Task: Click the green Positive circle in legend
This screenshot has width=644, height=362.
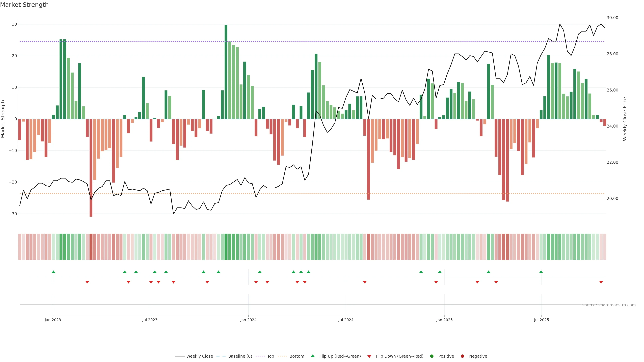Action: coord(432,356)
